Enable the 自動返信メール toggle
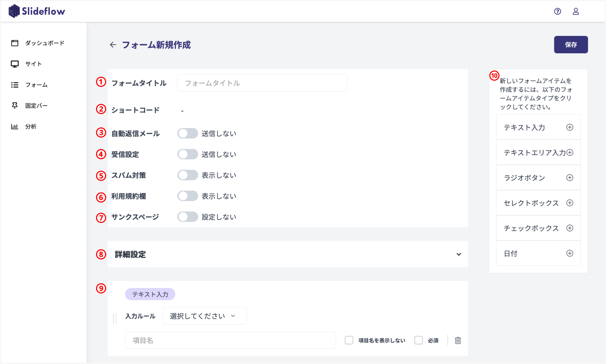Screen dimensions: 606x364 pos(187,134)
